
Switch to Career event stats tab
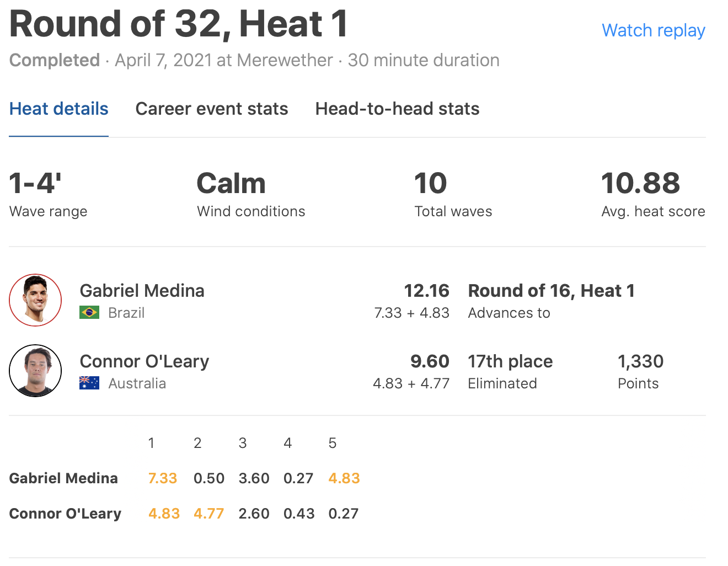pos(212,109)
